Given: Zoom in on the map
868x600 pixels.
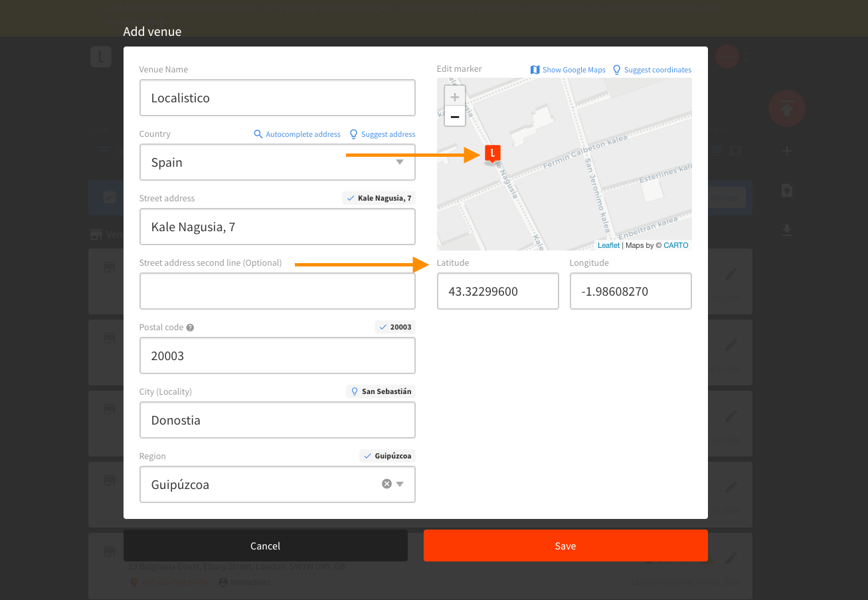Looking at the screenshot, I should point(455,96).
